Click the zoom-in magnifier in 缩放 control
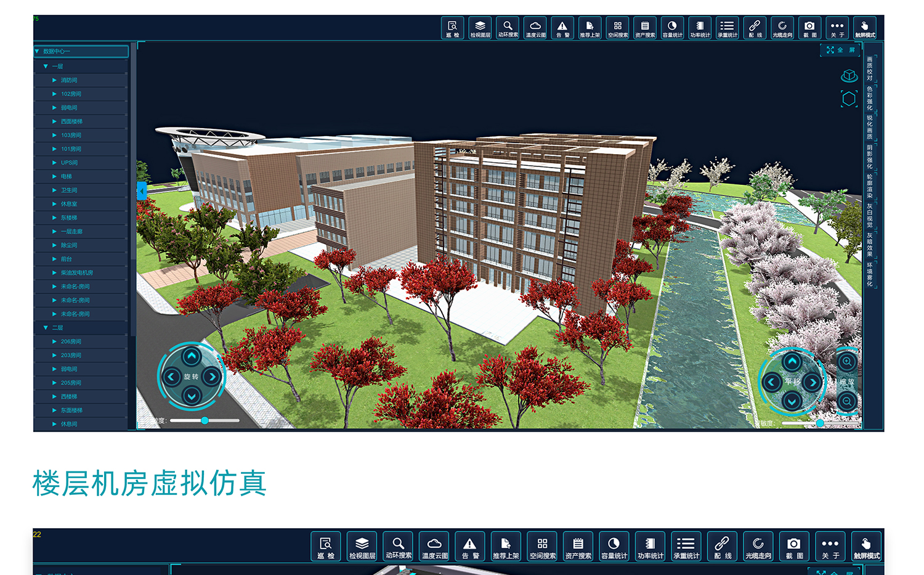 [x=847, y=362]
